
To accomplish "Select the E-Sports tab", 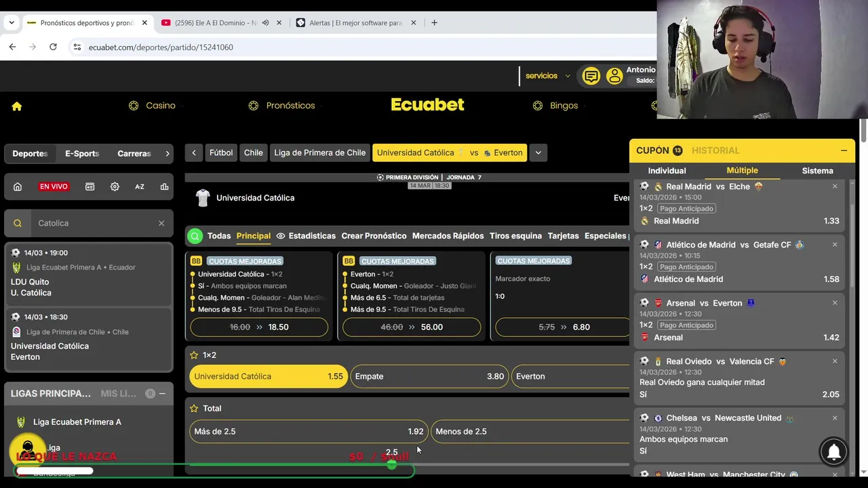I will (82, 154).
